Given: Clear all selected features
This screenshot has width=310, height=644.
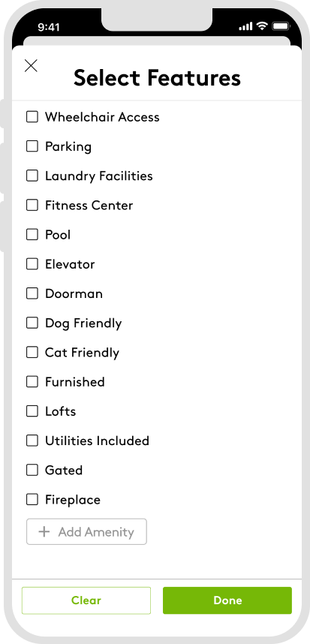Looking at the screenshot, I should (86, 600).
